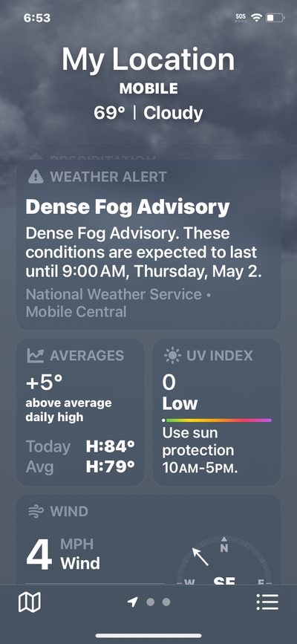
Task: Tap the UV index color scale bar
Action: pos(217,420)
